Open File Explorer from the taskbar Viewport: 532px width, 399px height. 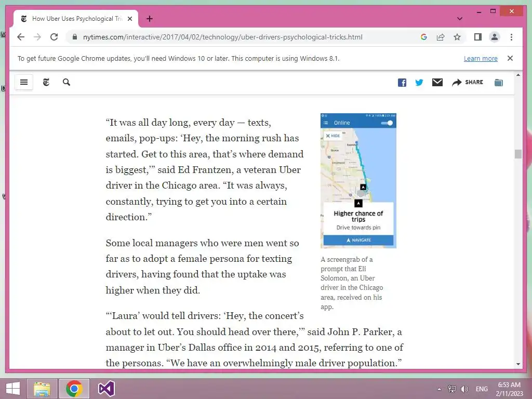(42, 389)
